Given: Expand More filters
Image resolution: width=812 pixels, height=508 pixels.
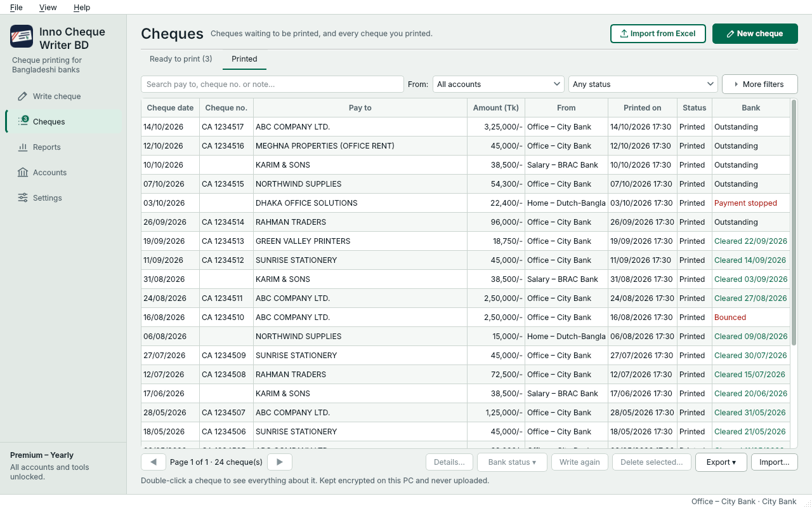Looking at the screenshot, I should click(x=760, y=84).
